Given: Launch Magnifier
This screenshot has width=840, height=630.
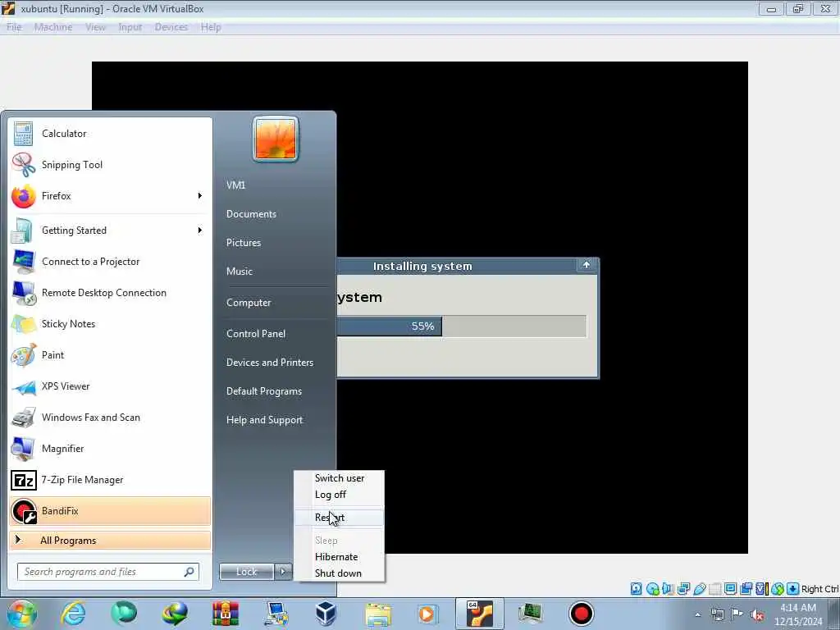Looking at the screenshot, I should tap(110, 449).
